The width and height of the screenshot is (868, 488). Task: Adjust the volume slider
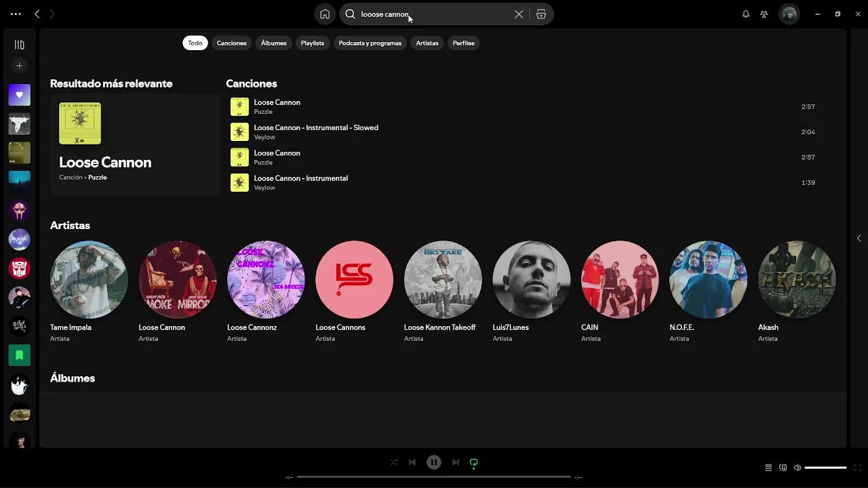(826, 468)
